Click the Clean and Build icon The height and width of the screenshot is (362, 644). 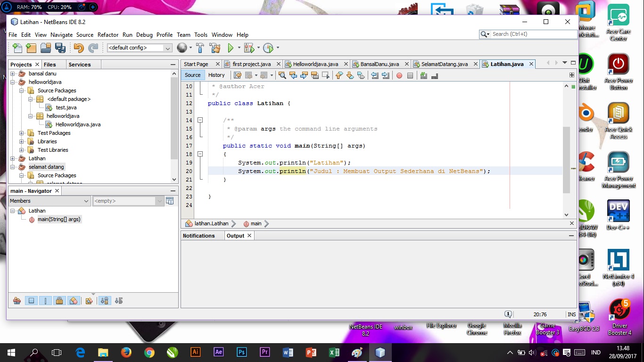pyautogui.click(x=214, y=48)
